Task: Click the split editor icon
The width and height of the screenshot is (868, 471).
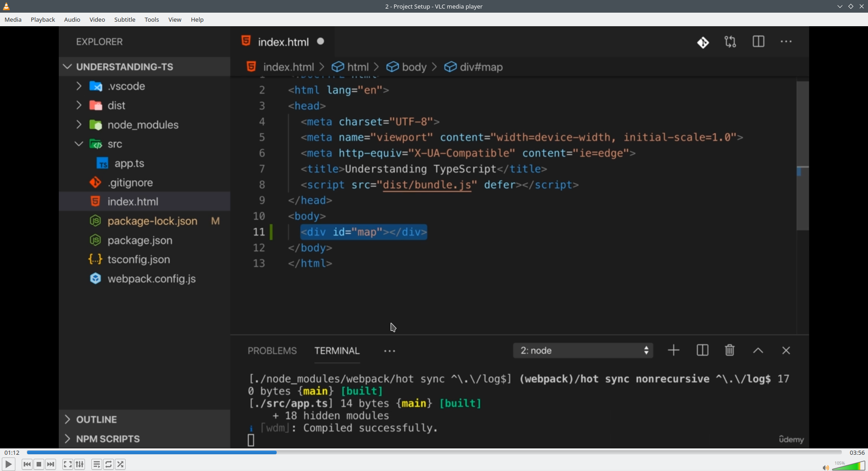Action: click(x=759, y=42)
